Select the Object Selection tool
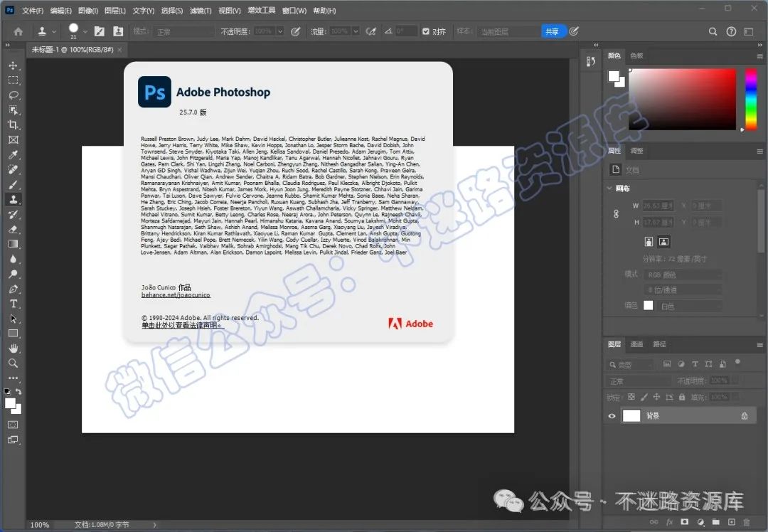The image size is (768, 532). pyautogui.click(x=14, y=110)
